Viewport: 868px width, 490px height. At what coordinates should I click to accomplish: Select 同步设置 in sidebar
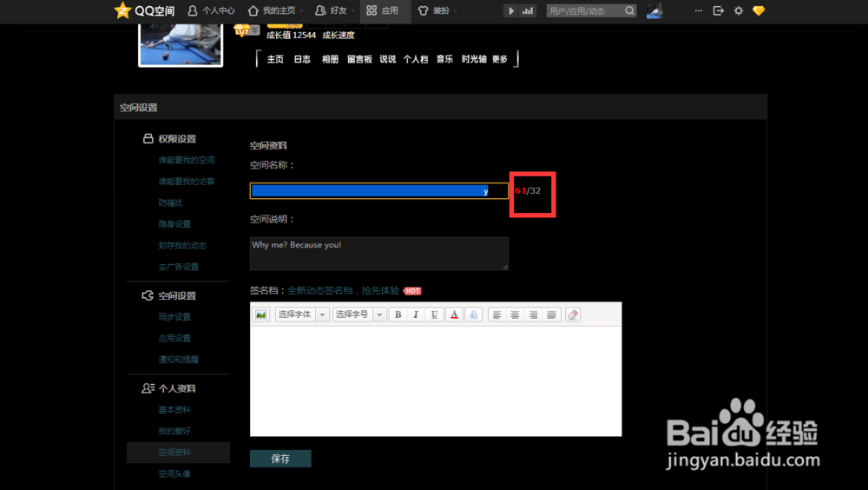(174, 316)
